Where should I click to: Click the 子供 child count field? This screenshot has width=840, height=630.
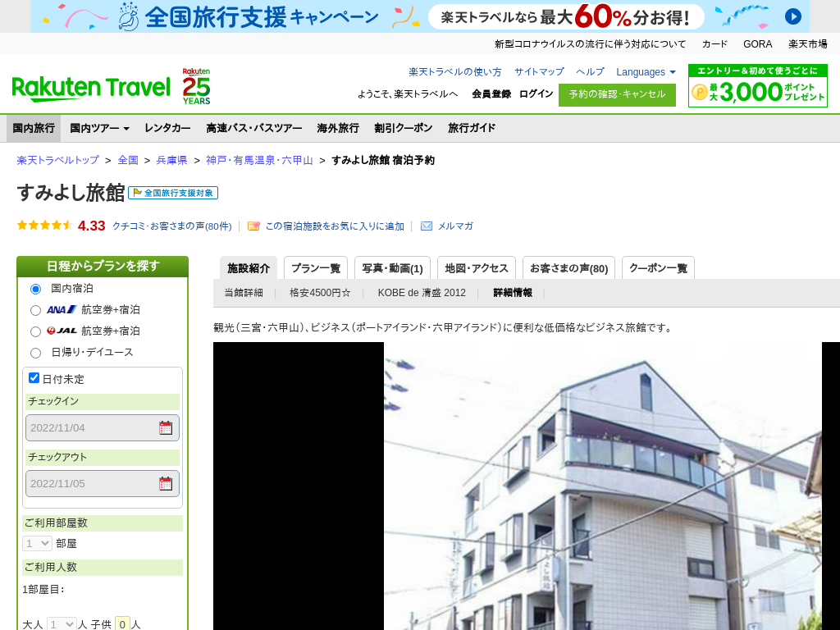[123, 624]
